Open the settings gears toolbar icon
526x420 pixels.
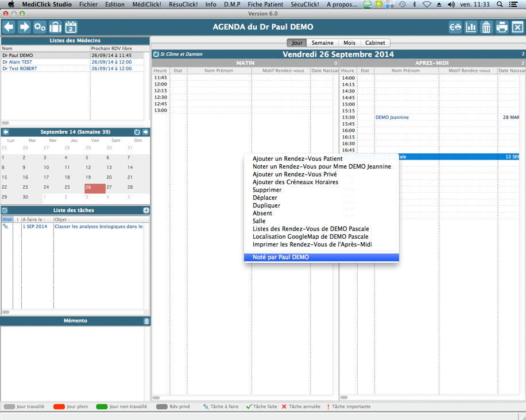point(40,27)
